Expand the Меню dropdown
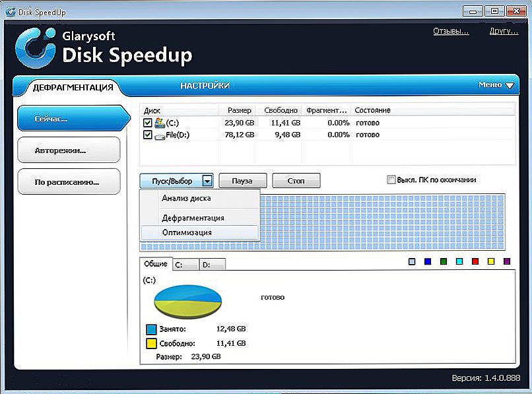 (x=496, y=85)
